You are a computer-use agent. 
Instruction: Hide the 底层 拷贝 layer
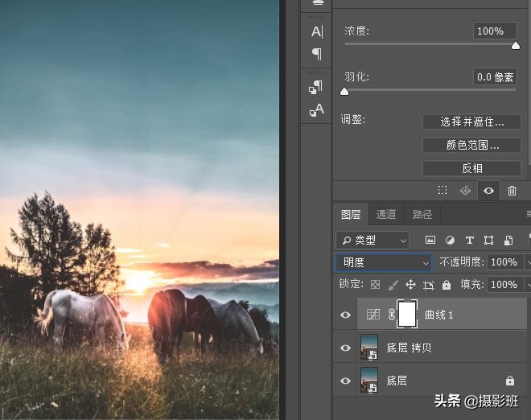tap(345, 348)
